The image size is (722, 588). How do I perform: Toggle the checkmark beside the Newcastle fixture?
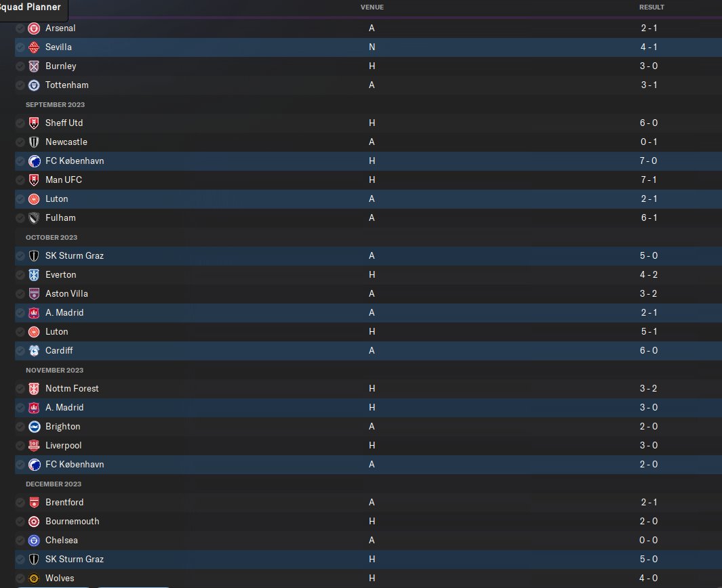coord(20,142)
